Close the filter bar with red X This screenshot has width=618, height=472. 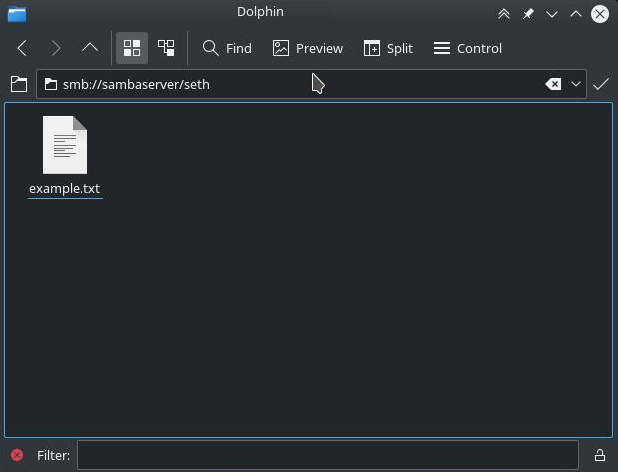coord(17,455)
